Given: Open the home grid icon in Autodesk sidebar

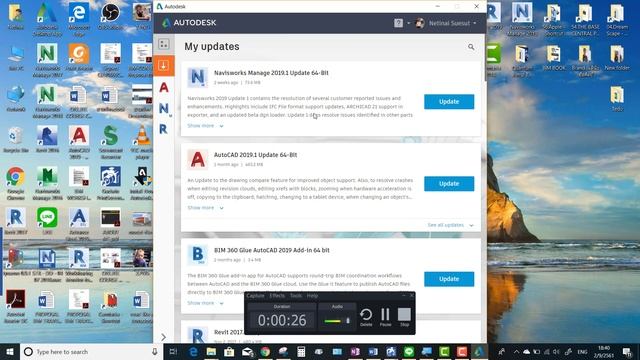Looking at the screenshot, I should (x=164, y=44).
